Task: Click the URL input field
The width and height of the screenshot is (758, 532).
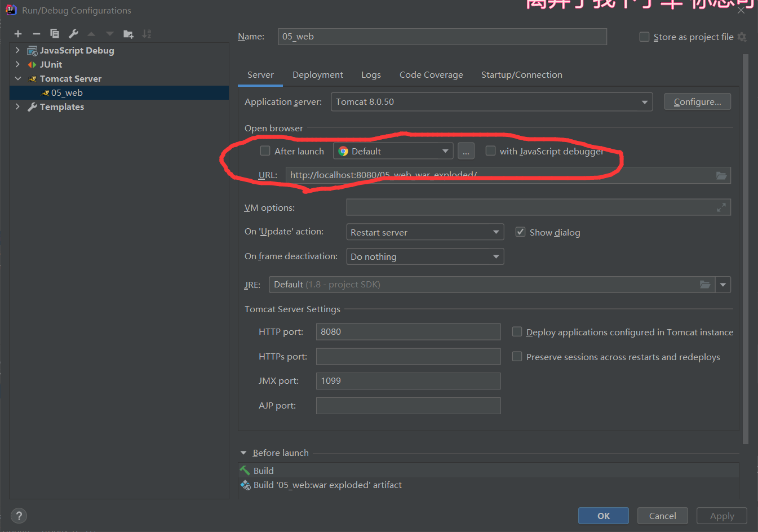Action: click(x=508, y=175)
